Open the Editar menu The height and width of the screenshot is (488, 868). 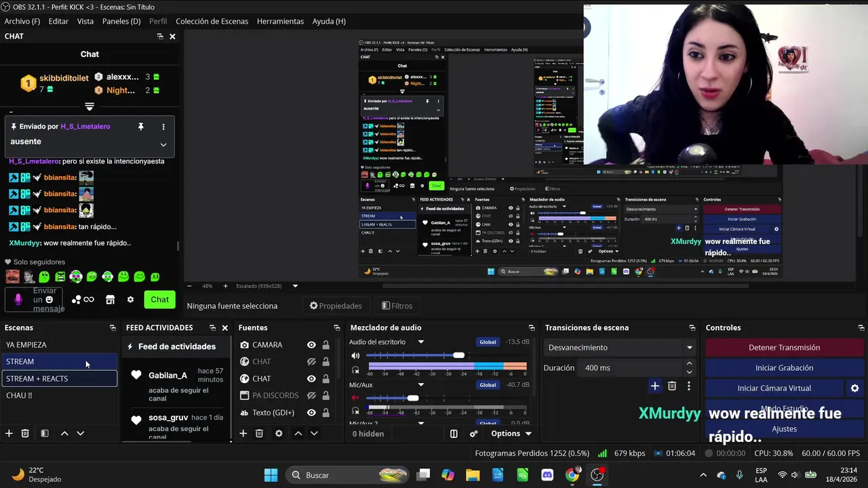coord(58,21)
